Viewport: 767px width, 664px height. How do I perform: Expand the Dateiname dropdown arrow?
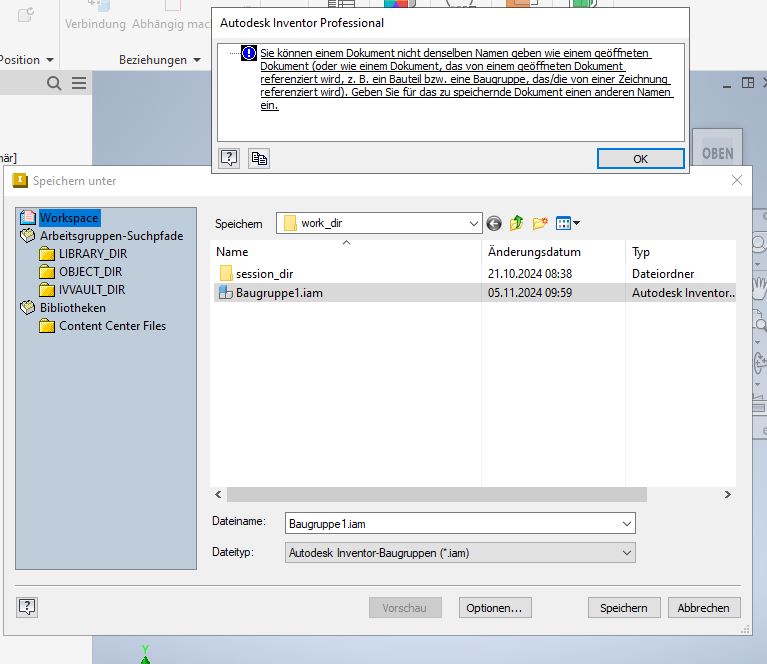click(x=627, y=524)
